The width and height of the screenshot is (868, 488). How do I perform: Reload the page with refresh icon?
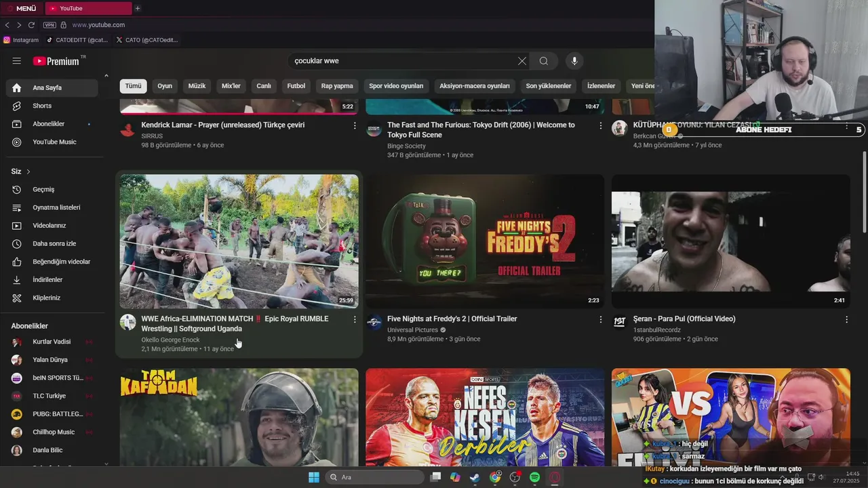coord(31,25)
